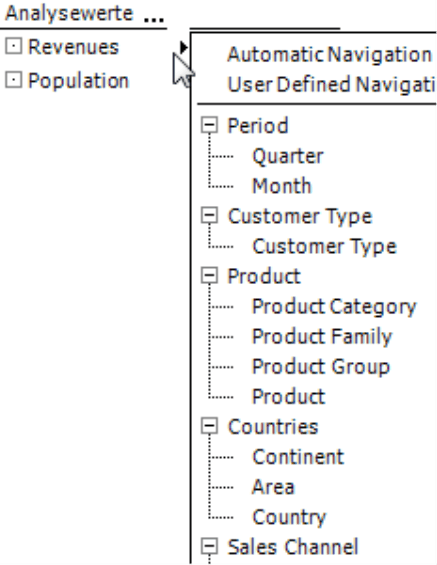Image resolution: width=437 pixels, height=565 pixels.
Task: Select the Quarter level
Action: coord(288,156)
